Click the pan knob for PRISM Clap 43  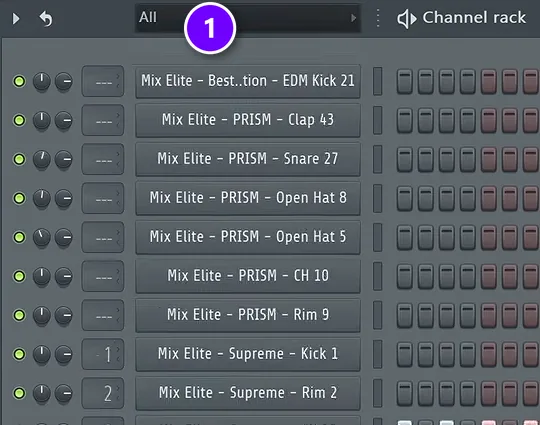tap(42, 121)
